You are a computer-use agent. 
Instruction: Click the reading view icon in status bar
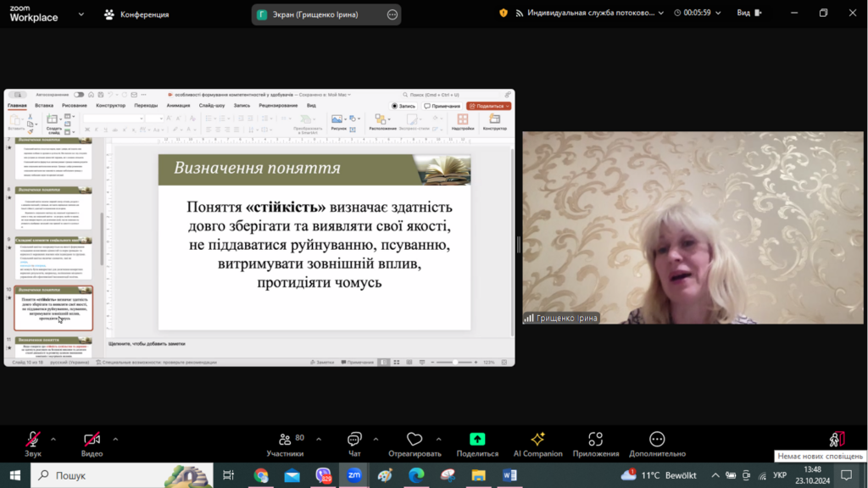(409, 363)
